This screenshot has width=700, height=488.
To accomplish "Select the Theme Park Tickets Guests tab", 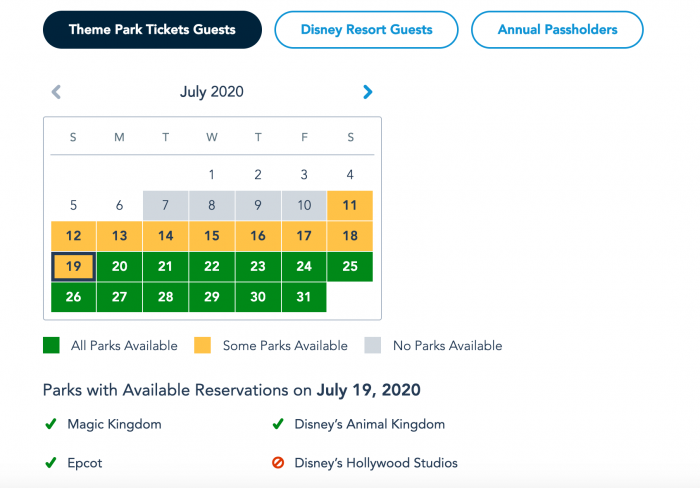I will point(152,30).
